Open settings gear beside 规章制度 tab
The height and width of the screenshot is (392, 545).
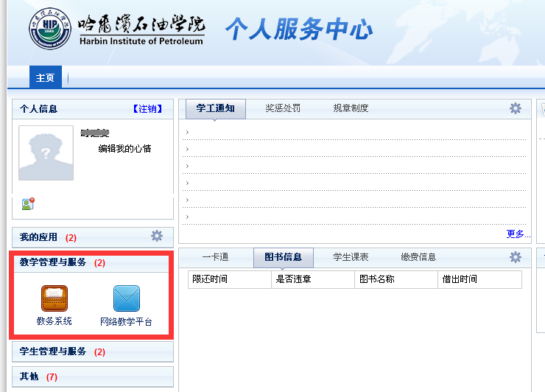(x=516, y=108)
